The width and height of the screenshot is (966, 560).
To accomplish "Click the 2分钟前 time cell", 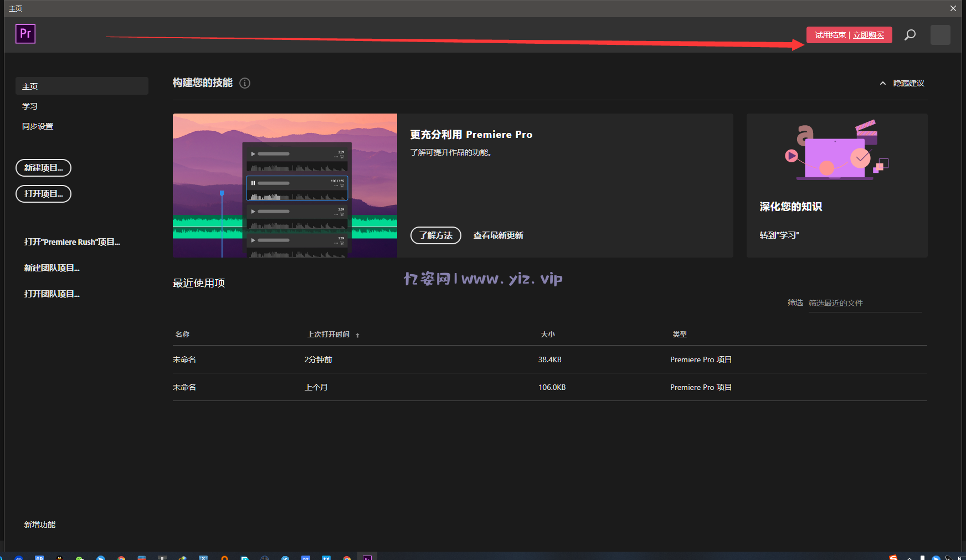I will [318, 359].
